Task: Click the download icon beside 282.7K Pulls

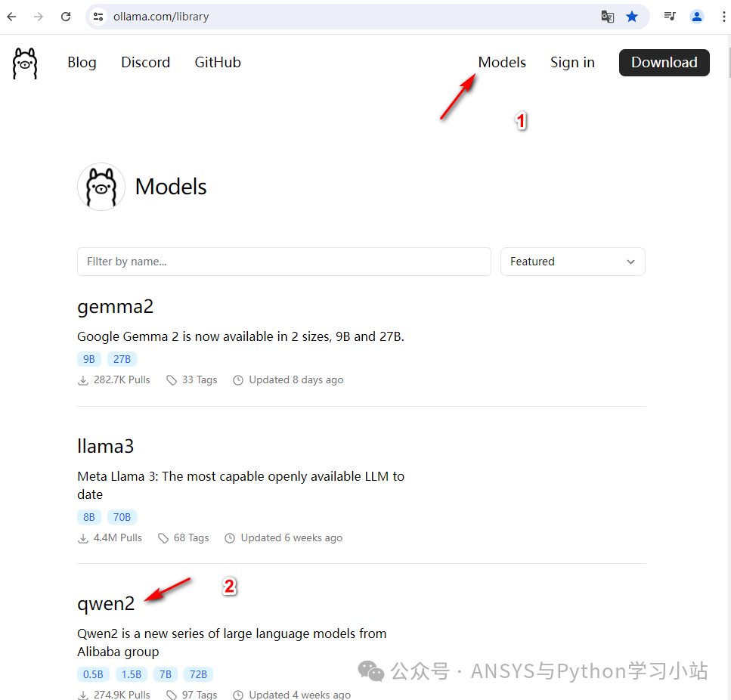Action: (83, 381)
